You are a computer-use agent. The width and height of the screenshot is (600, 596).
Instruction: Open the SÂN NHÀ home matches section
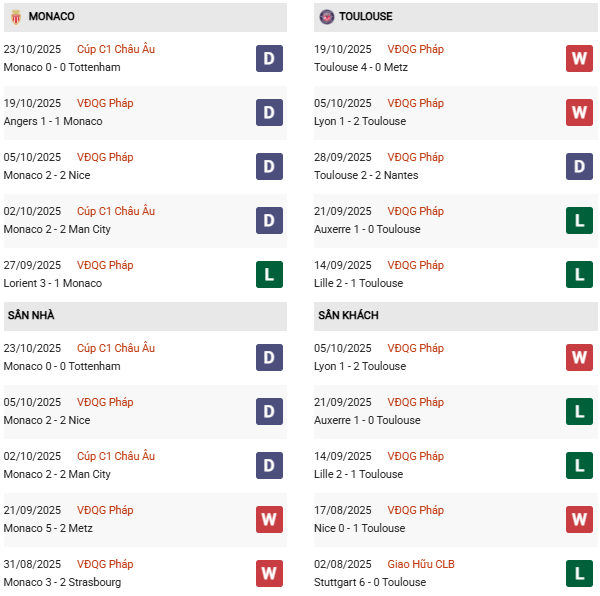click(x=31, y=316)
